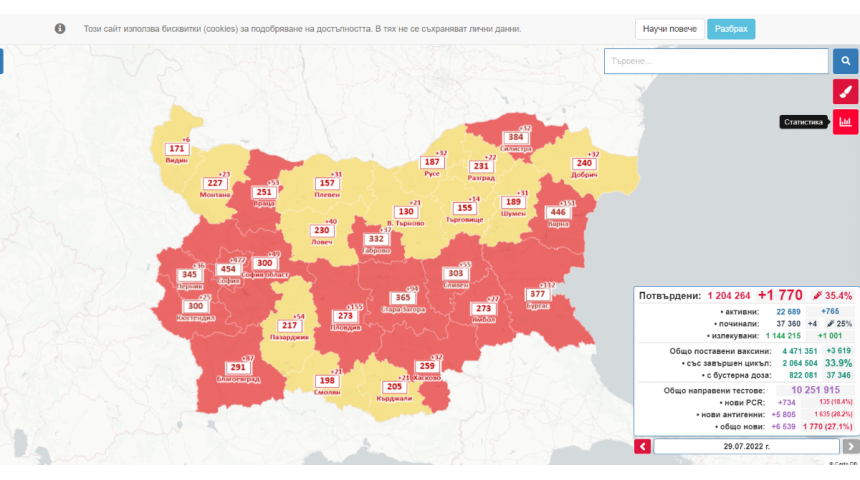Click the Благоевград region label 291
The image size is (860, 480).
coord(236,367)
